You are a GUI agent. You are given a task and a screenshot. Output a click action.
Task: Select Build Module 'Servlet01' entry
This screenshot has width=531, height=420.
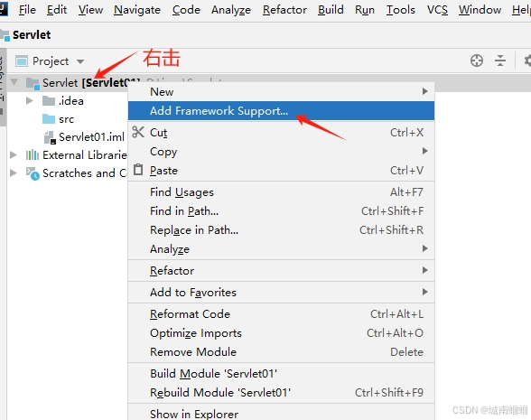(x=281, y=374)
